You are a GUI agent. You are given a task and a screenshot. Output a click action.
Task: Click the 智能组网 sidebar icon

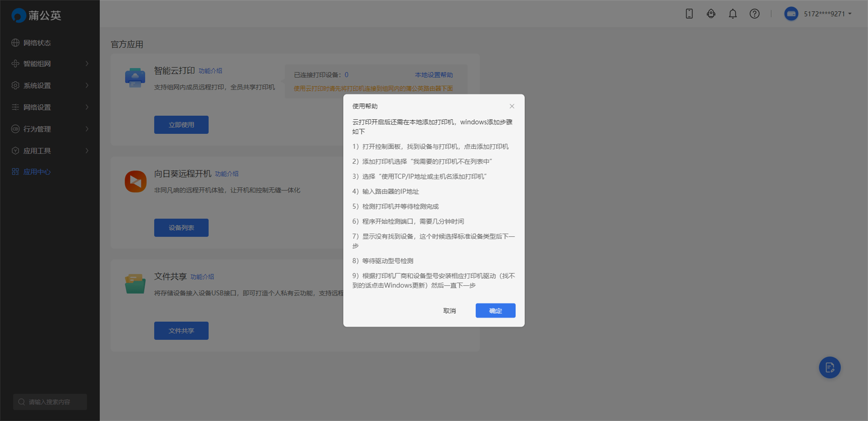pos(15,64)
